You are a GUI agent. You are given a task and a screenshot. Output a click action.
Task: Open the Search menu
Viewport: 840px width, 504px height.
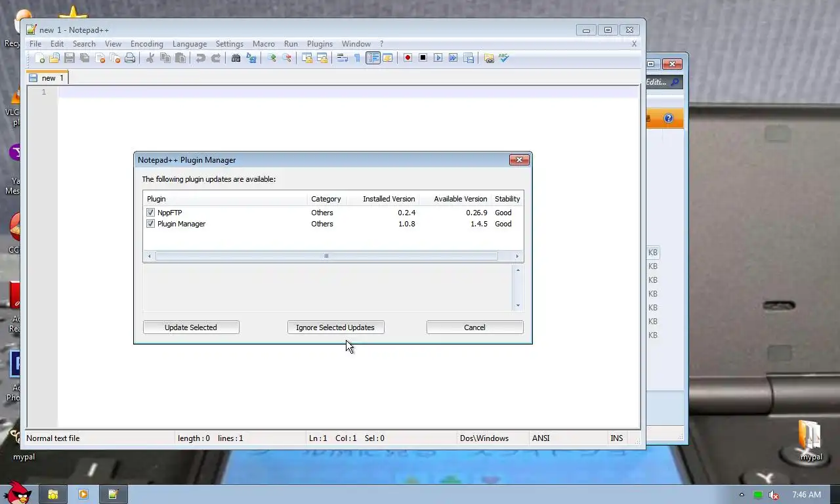point(84,44)
